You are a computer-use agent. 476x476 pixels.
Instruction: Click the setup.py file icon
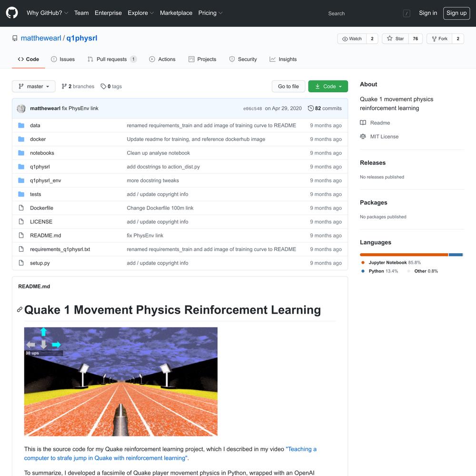point(21,263)
